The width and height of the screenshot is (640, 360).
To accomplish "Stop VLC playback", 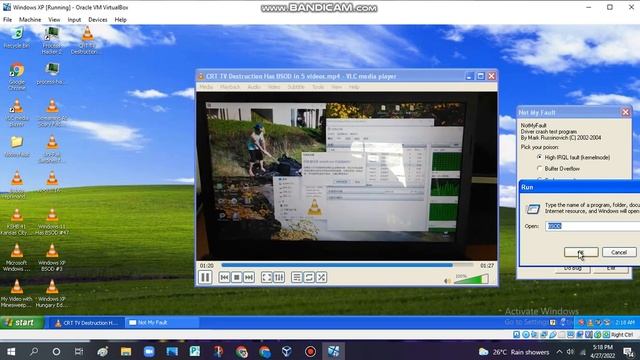I will coord(236,278).
